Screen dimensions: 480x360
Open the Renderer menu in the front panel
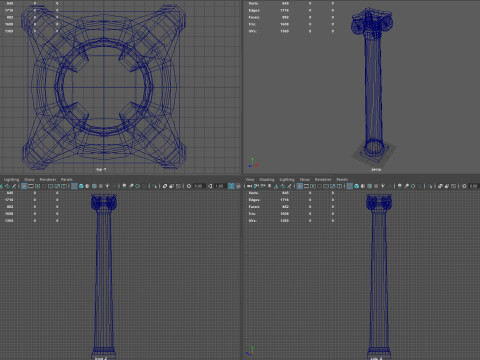click(48, 179)
